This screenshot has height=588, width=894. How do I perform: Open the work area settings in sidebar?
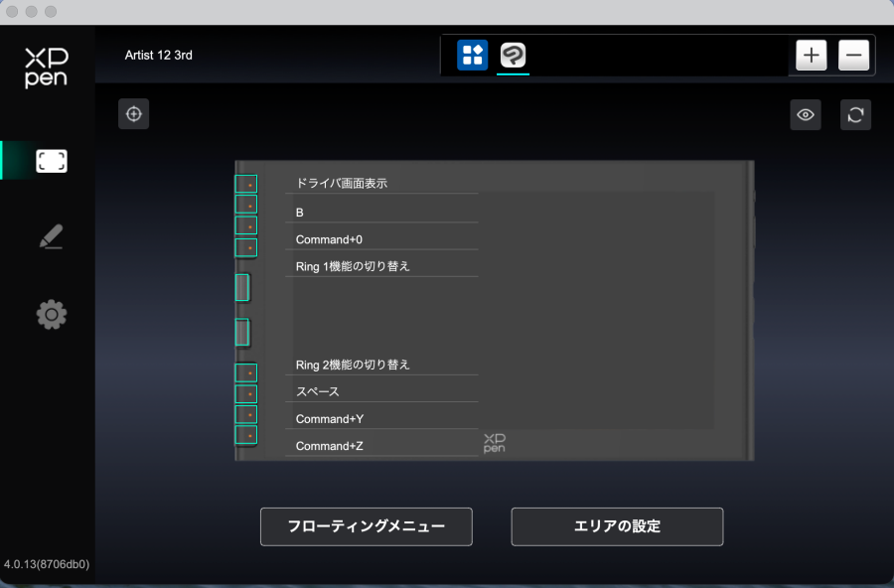tap(52, 161)
